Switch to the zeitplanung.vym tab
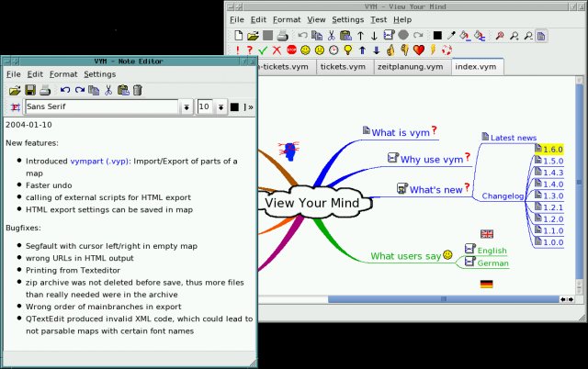The width and height of the screenshot is (588, 369). tap(411, 67)
